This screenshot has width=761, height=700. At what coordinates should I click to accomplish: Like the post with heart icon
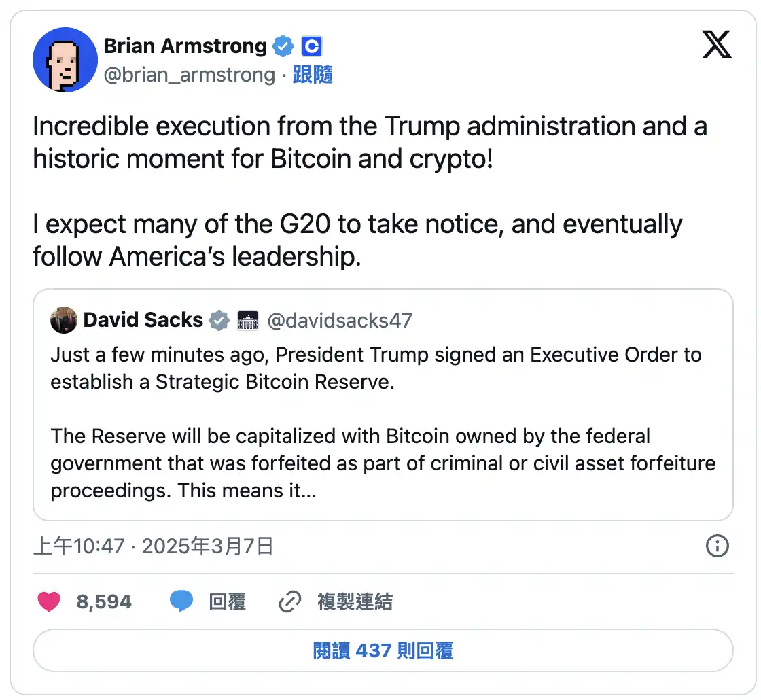click(49, 601)
